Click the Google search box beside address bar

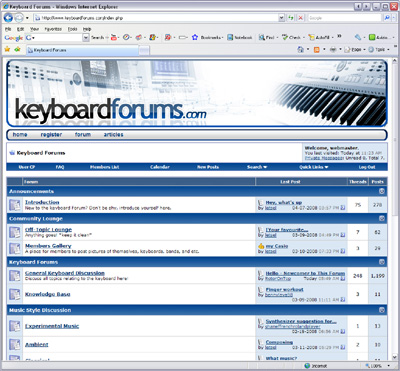coord(345,18)
